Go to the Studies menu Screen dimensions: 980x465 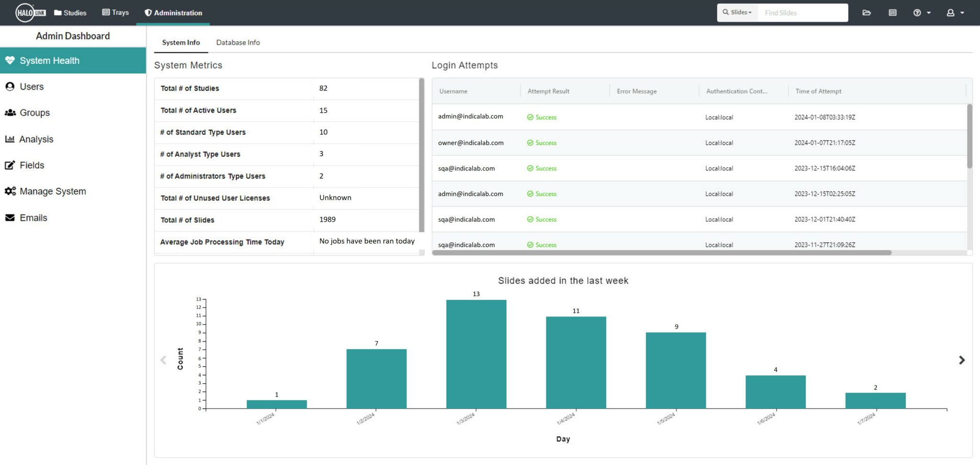[x=70, y=12]
